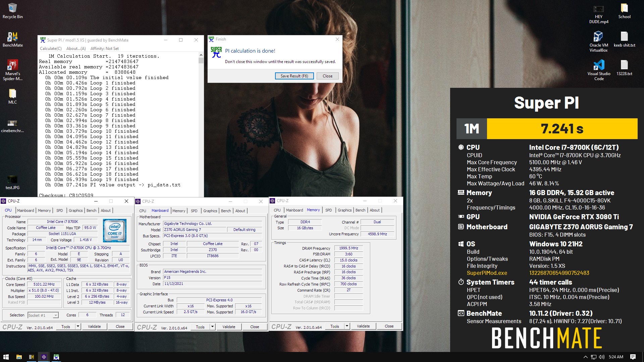The image size is (644, 362).
Task: Click Close button in the Finish dialog
Action: coord(327,76)
